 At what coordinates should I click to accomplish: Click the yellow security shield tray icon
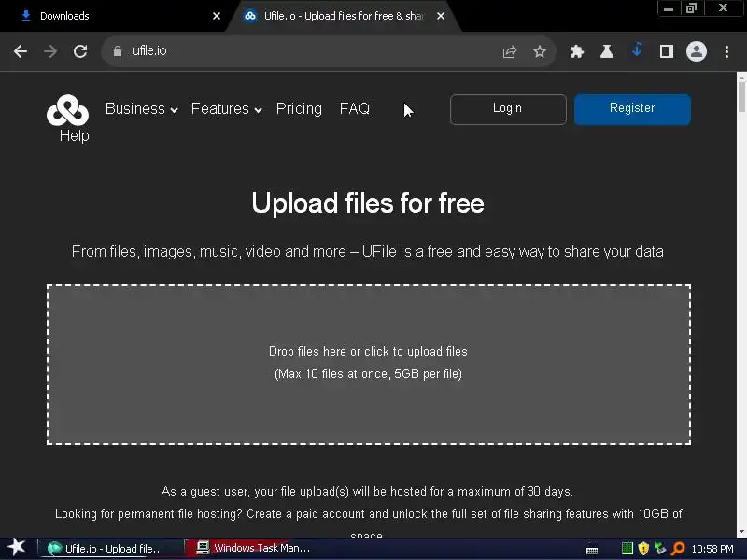[643, 549]
